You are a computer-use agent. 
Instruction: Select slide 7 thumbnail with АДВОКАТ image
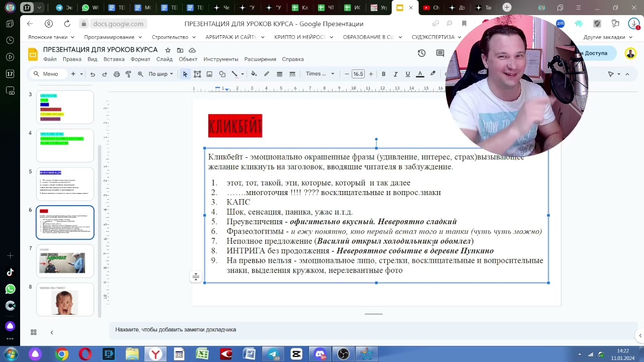point(65,261)
